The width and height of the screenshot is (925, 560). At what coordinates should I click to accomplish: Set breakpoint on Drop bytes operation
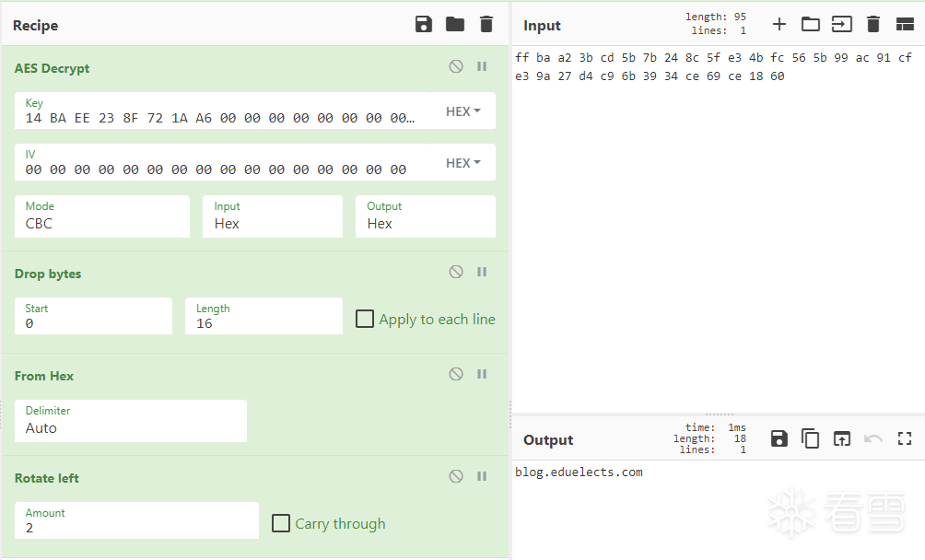[481, 272]
